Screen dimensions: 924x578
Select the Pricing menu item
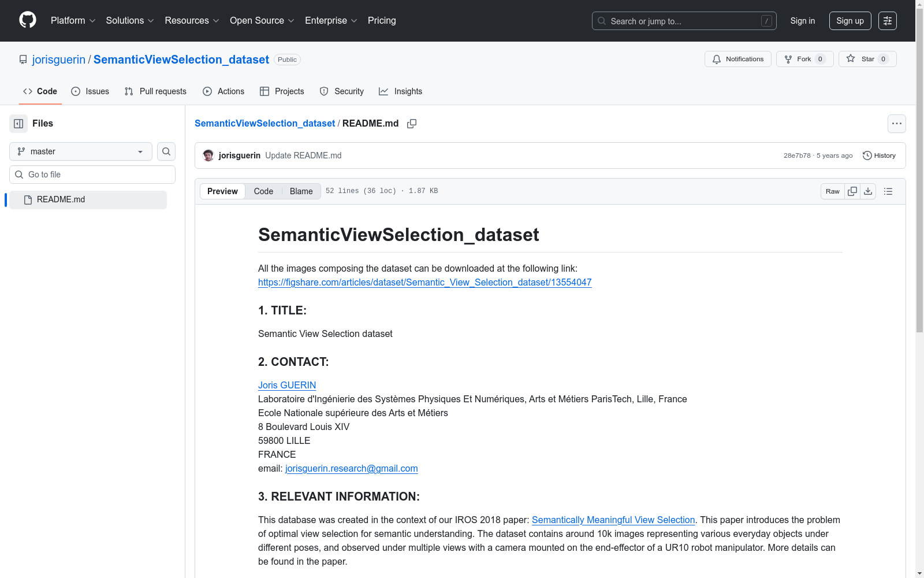(381, 20)
